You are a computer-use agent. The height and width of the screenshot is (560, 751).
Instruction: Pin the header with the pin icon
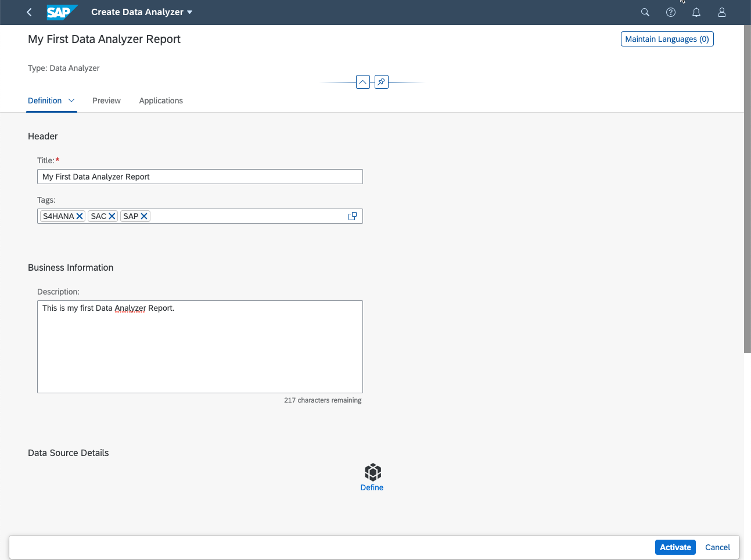coord(381,82)
